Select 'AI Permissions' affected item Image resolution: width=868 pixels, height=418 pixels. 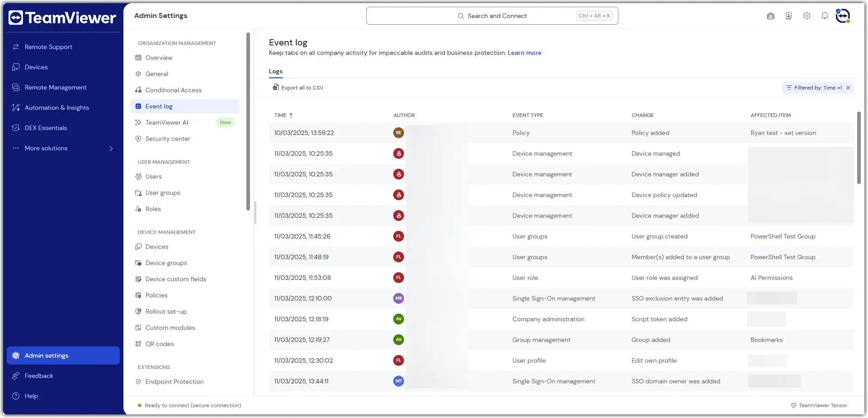pyautogui.click(x=771, y=278)
